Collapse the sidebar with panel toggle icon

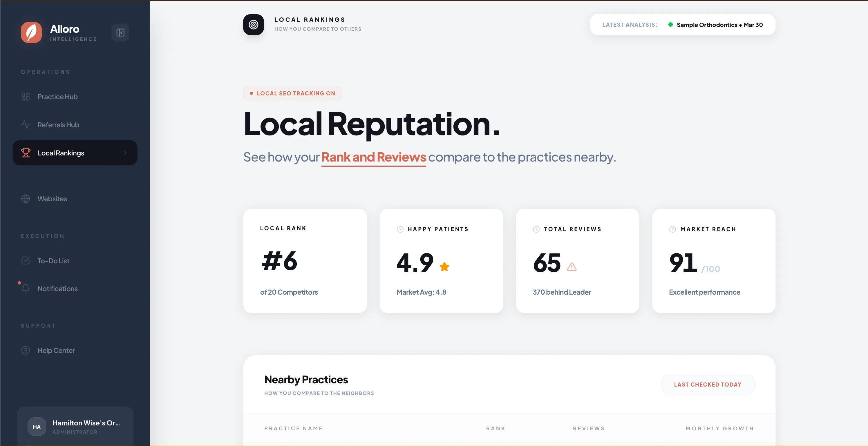pos(120,32)
